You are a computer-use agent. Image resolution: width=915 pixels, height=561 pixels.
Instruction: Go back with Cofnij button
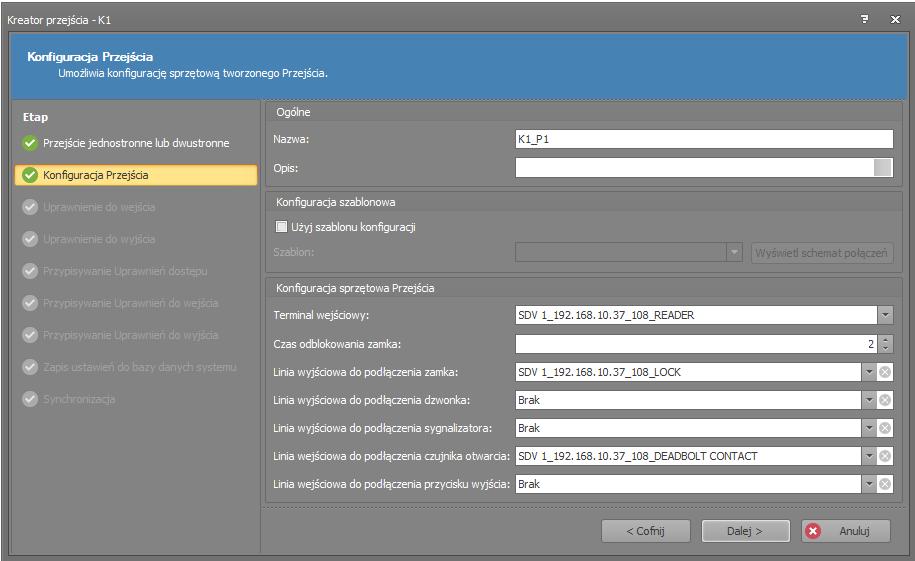click(x=645, y=531)
